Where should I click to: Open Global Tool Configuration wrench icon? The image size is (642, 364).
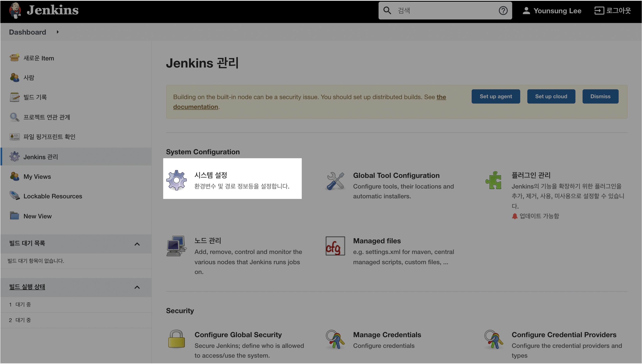[335, 181]
